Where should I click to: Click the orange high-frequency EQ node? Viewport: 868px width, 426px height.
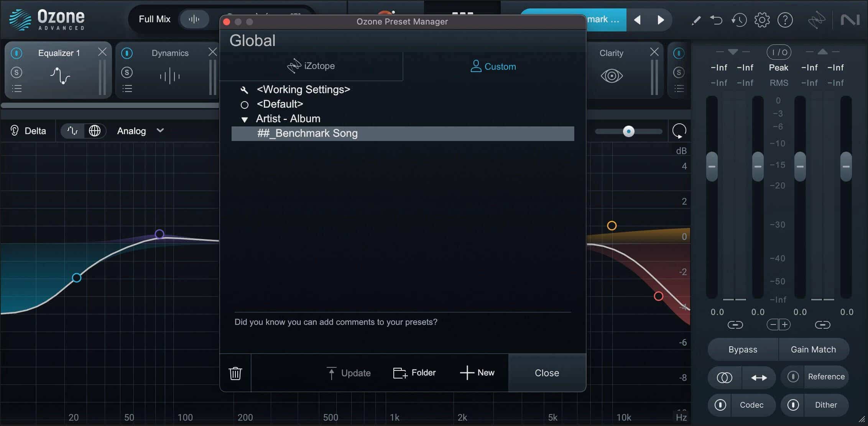(612, 226)
